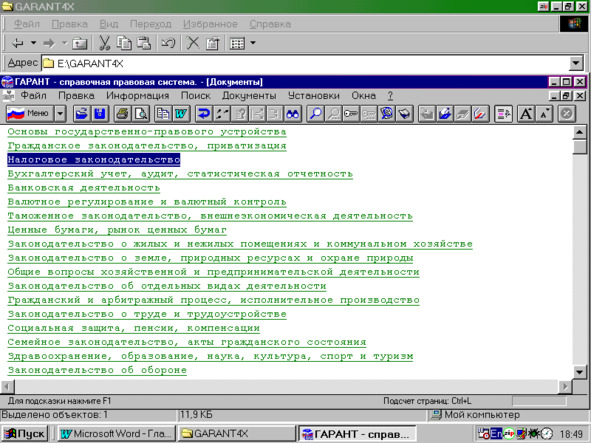The height and width of the screenshot is (443, 591).
Task: Expand the dropdown arrow next to Меню
Action: pyautogui.click(x=60, y=113)
